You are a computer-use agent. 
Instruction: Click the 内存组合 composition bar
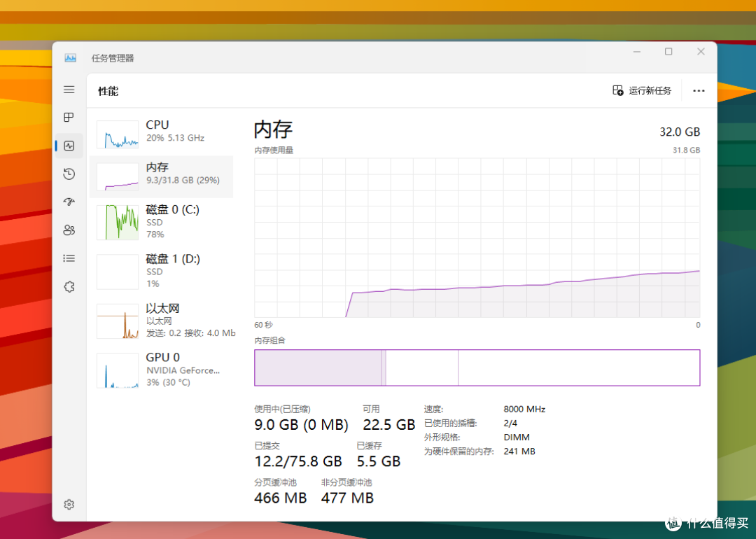coord(476,367)
